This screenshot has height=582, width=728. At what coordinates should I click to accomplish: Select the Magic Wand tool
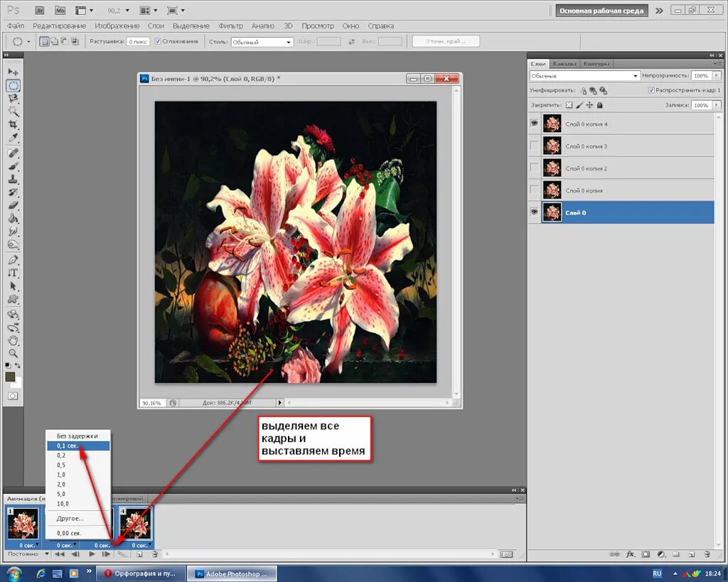(x=13, y=112)
